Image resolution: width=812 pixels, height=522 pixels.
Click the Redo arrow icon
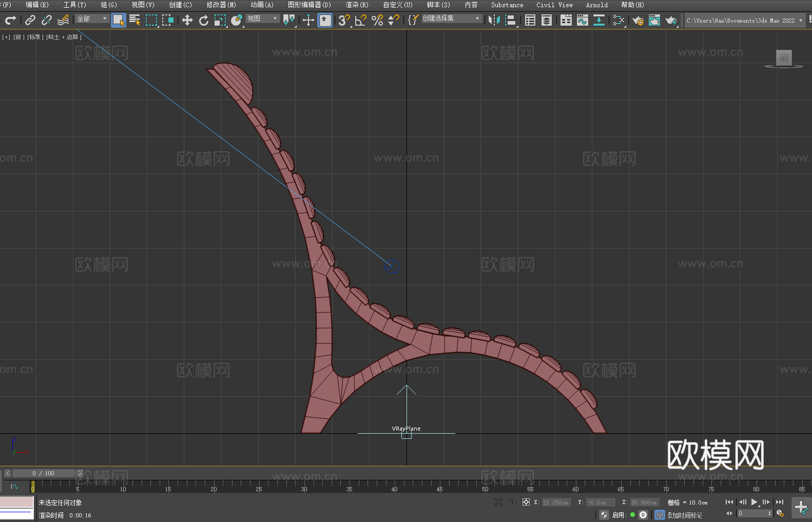(10, 20)
